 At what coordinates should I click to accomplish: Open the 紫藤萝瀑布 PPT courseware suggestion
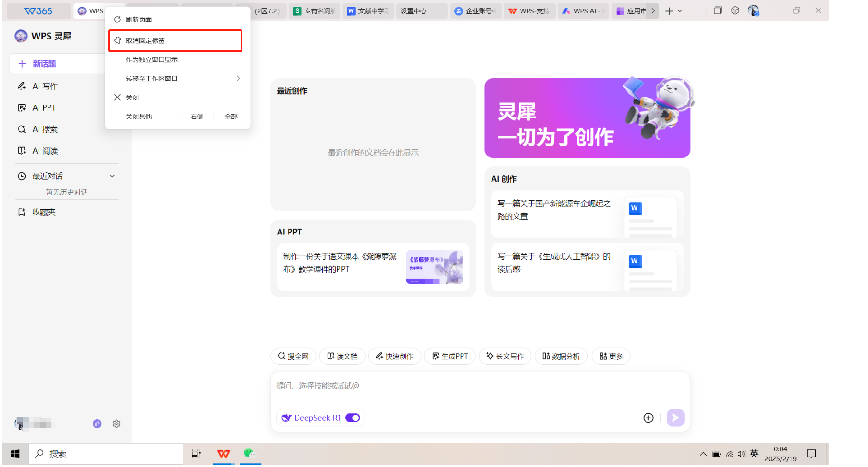(x=373, y=267)
